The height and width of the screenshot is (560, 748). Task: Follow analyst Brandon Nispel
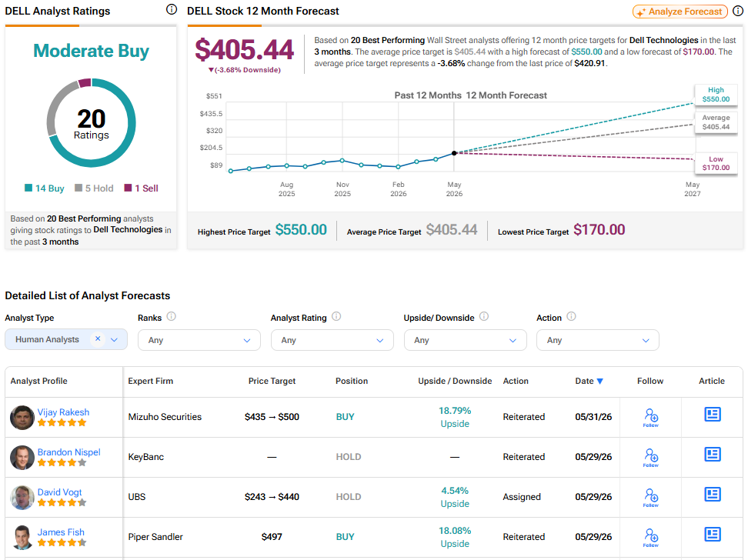[x=651, y=458]
